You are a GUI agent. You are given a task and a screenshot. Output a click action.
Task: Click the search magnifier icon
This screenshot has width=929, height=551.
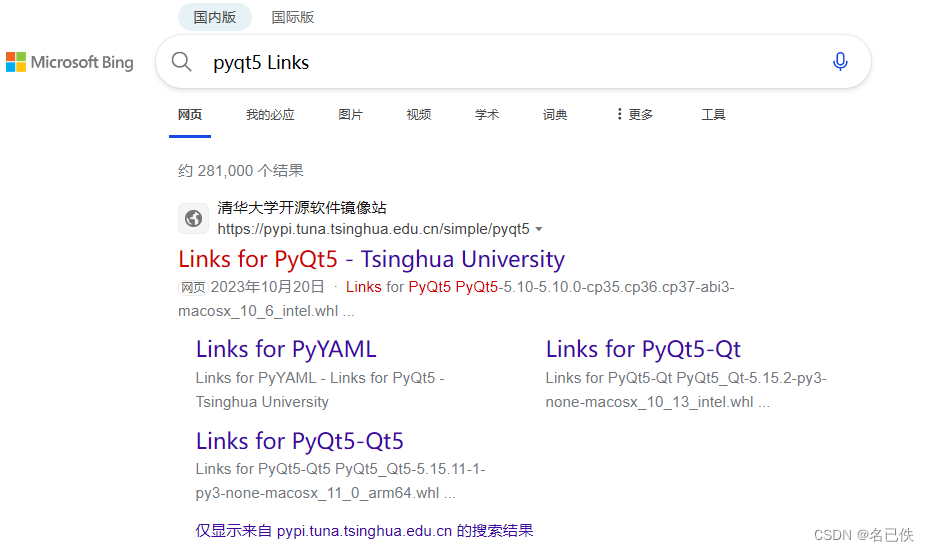point(181,62)
